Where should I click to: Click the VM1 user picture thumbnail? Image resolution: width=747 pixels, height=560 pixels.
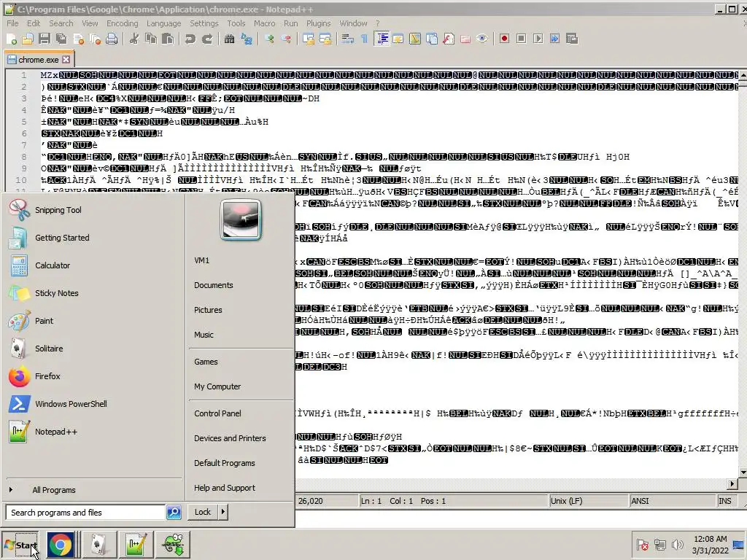pos(241,219)
